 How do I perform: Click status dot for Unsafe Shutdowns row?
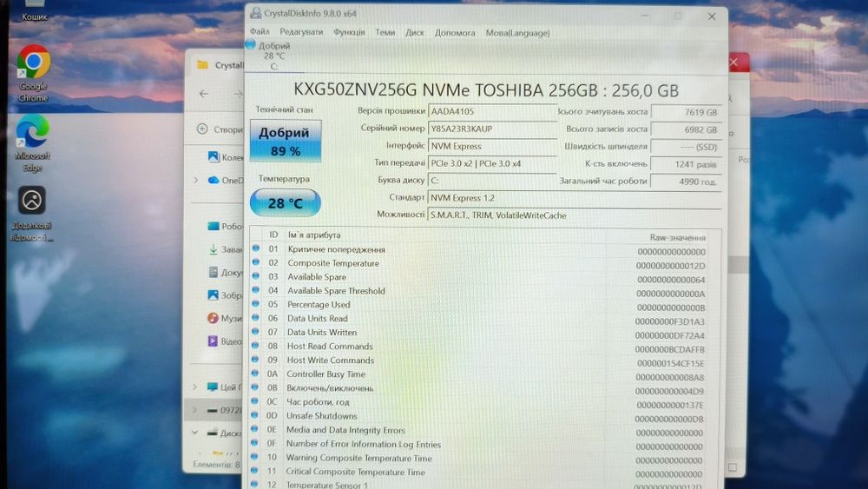tap(254, 415)
